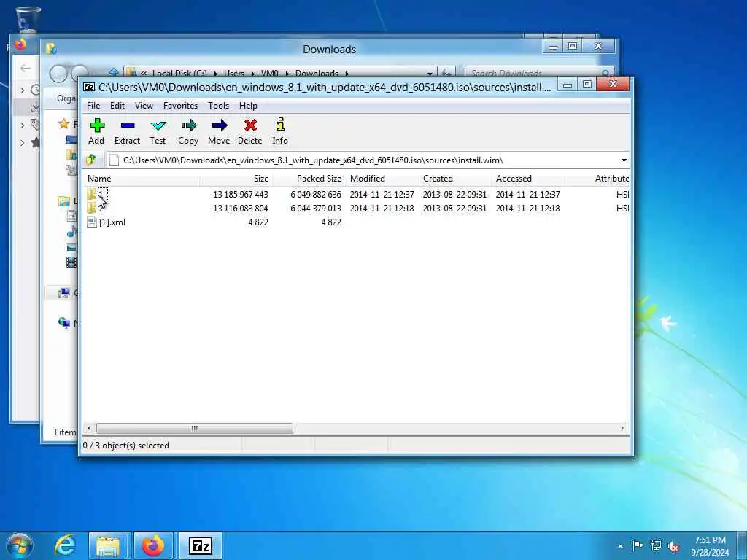Open the View menu
Screen dimensions: 747x560
click(x=144, y=106)
